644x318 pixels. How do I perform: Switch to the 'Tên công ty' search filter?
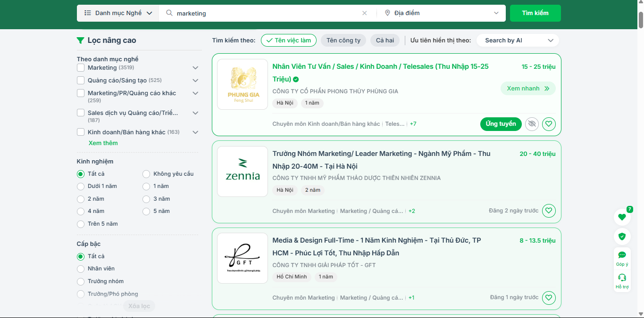(x=343, y=41)
